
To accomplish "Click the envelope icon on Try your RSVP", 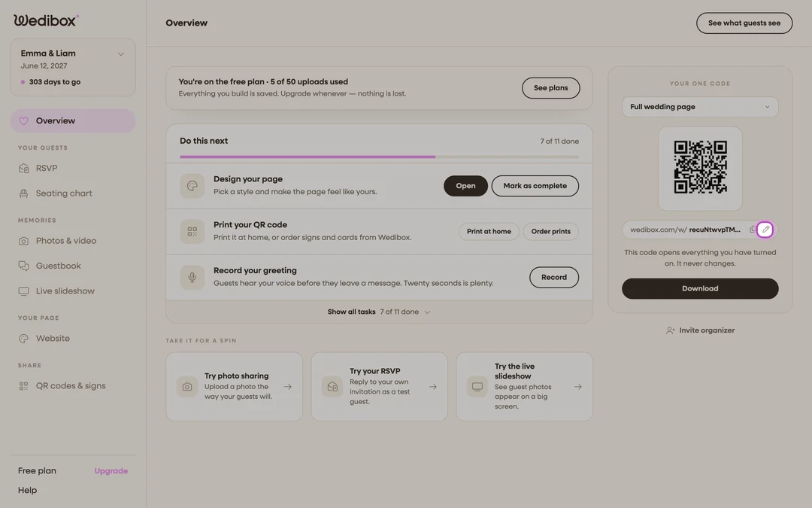I will tap(332, 387).
